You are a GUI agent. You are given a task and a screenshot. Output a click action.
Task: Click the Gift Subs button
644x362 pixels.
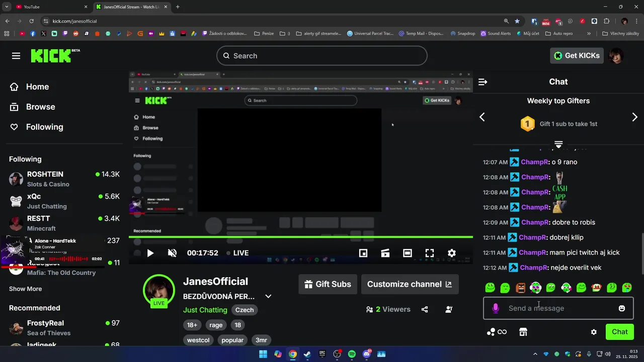[x=328, y=284]
